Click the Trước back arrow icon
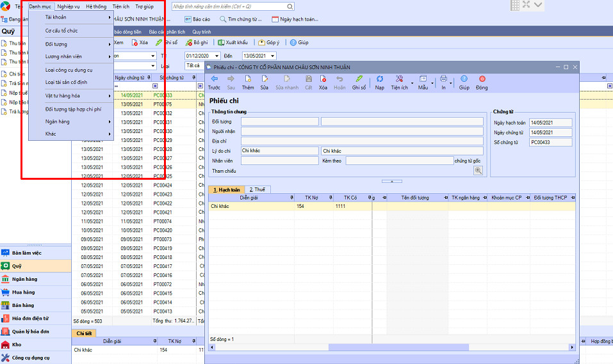 coord(214,79)
